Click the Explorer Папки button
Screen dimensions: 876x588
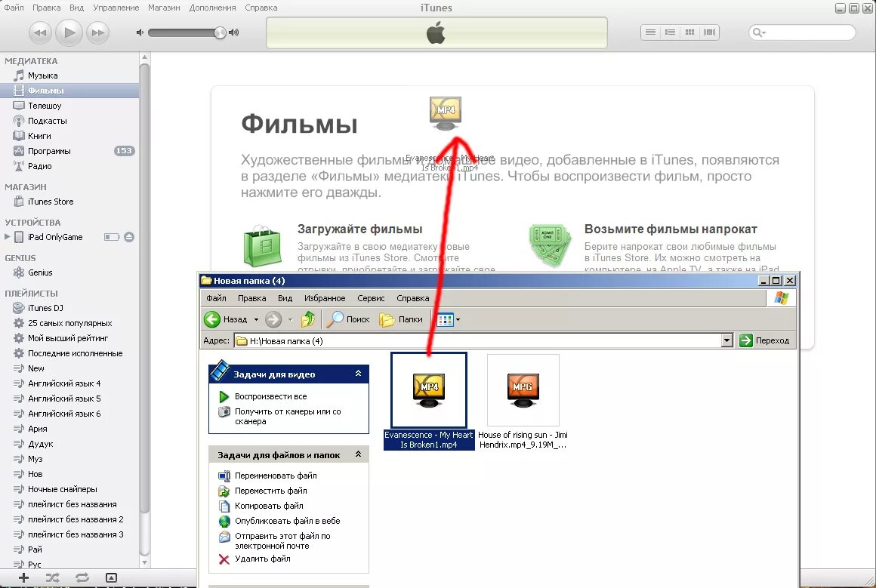click(x=401, y=319)
